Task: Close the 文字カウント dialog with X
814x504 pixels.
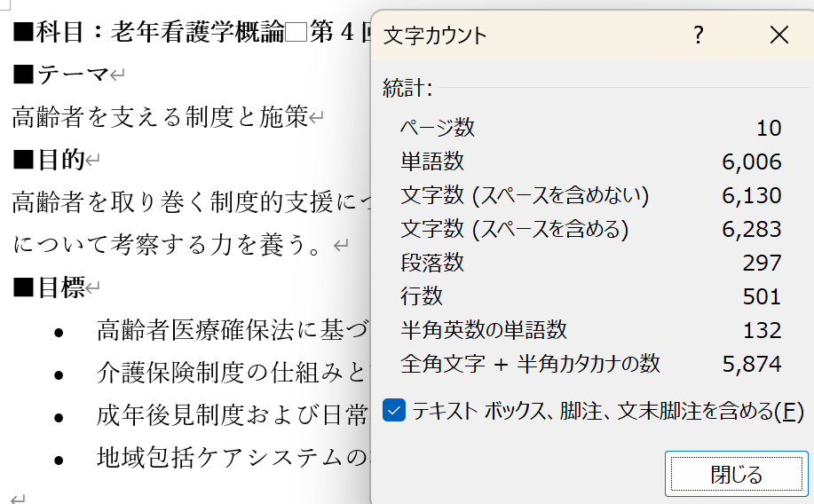Action: [x=778, y=35]
